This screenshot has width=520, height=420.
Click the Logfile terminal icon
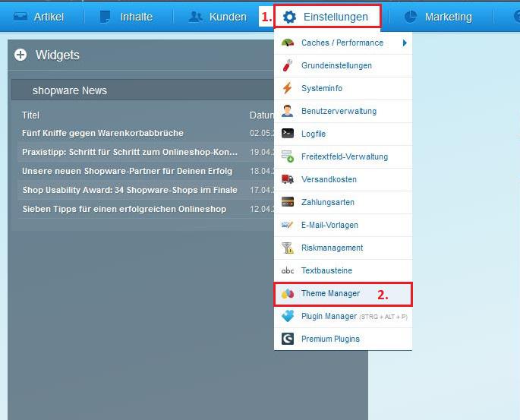(287, 134)
